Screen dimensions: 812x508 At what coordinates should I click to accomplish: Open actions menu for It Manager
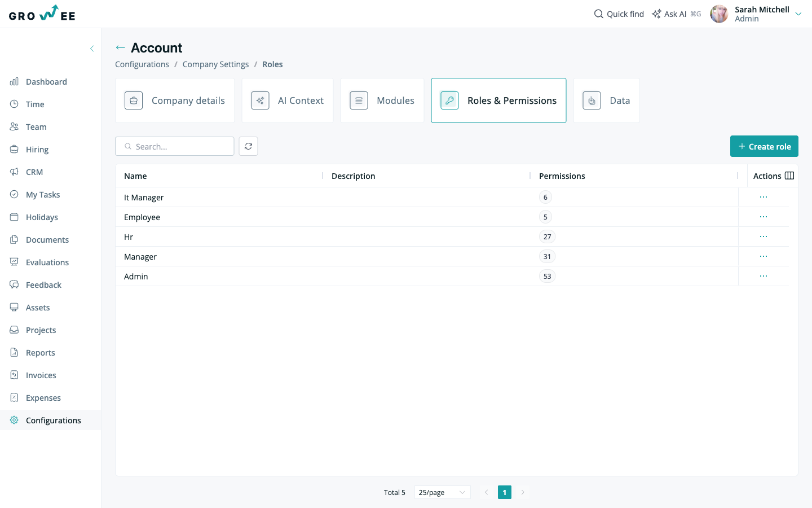pos(764,197)
